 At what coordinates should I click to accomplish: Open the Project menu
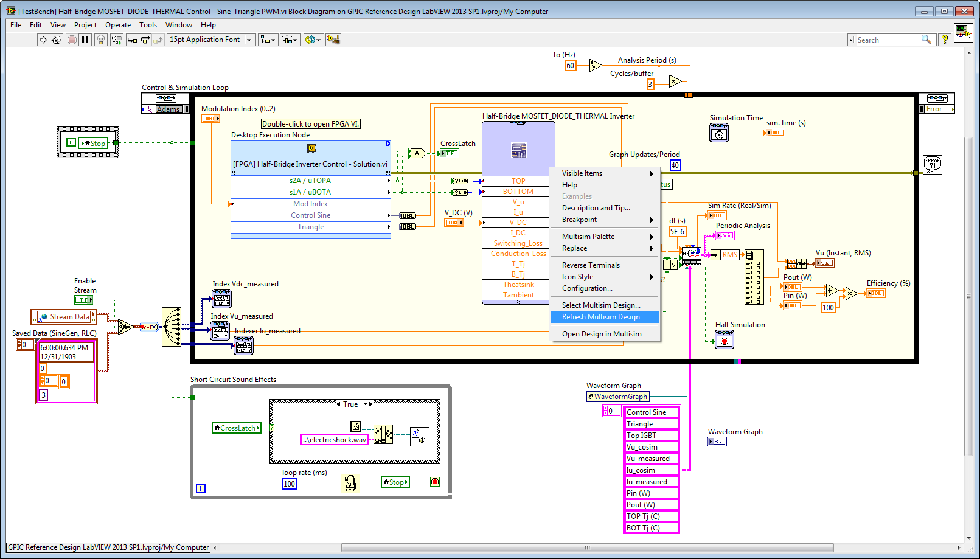85,25
